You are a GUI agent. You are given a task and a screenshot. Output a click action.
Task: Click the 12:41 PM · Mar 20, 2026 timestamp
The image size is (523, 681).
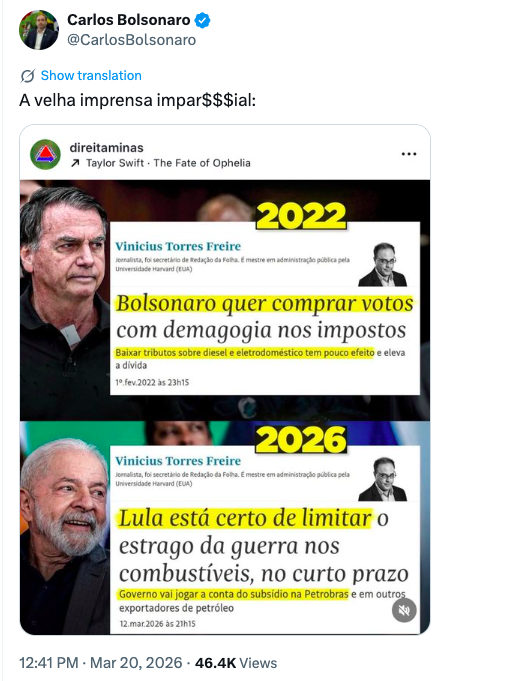(x=101, y=663)
